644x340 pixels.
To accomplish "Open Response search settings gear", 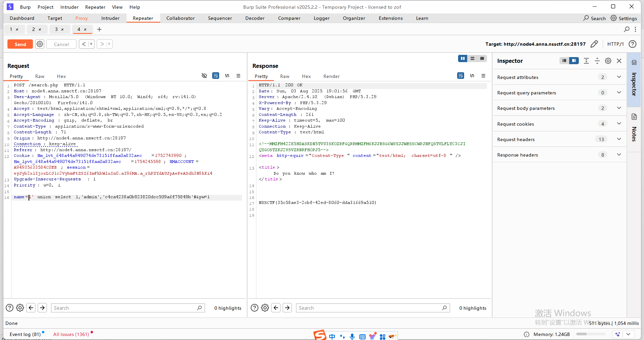I will (265, 308).
